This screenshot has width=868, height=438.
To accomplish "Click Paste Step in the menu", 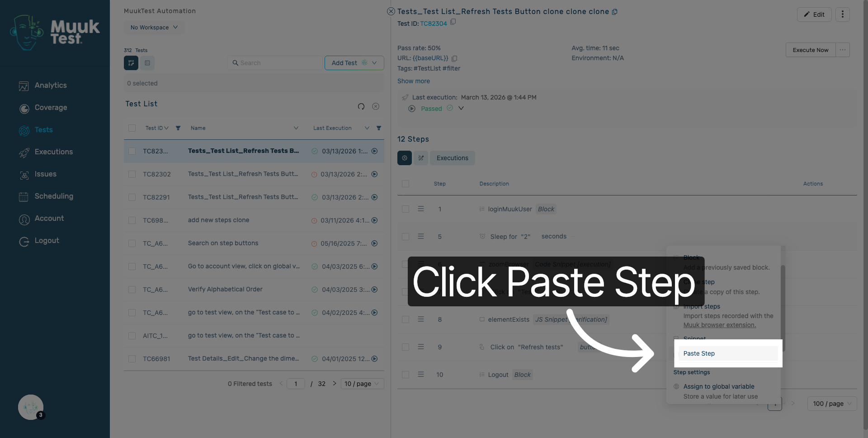I will click(x=728, y=353).
